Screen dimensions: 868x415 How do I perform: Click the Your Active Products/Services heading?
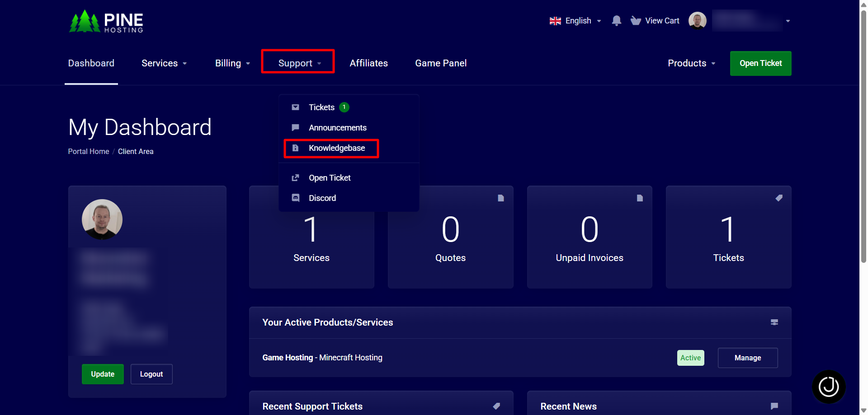pos(328,322)
